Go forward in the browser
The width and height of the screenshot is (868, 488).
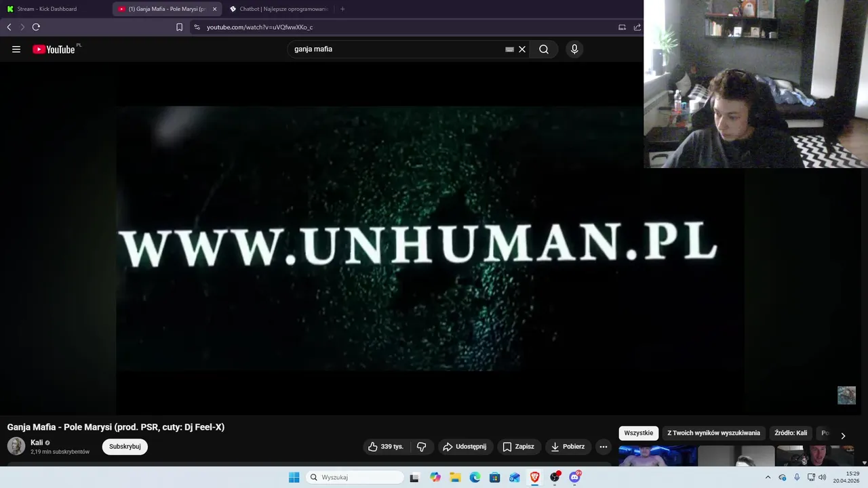[x=22, y=27]
